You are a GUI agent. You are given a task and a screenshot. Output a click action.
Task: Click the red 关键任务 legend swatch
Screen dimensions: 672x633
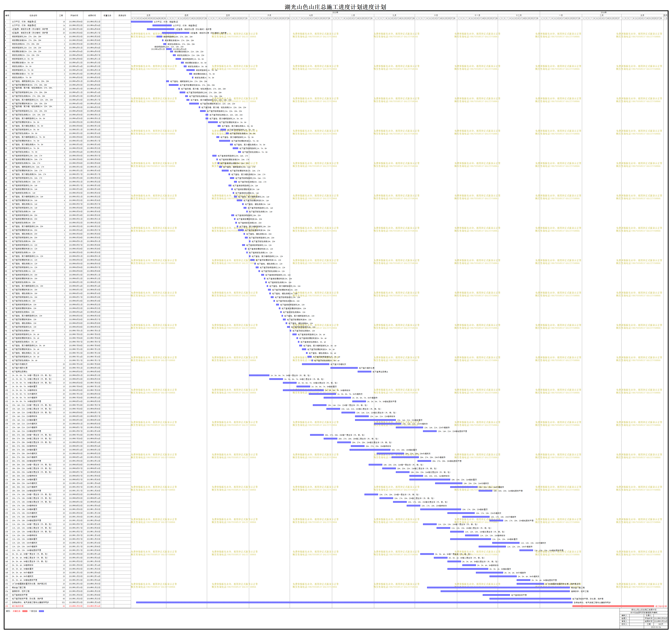[25, 611]
